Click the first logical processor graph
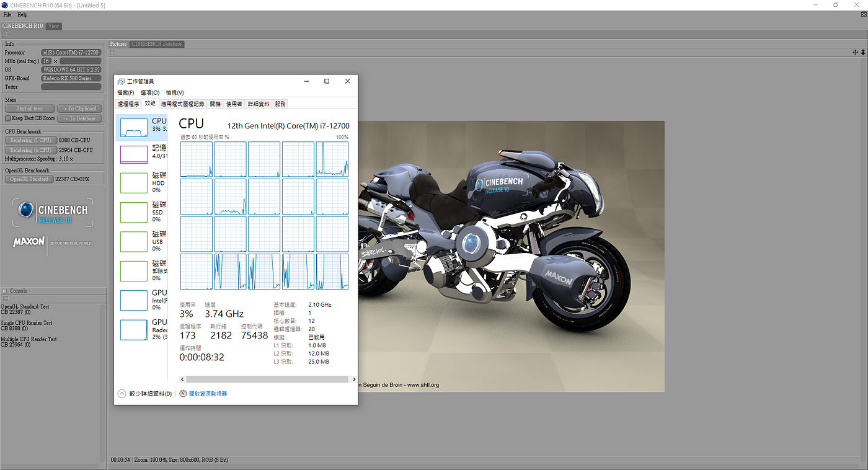The width and height of the screenshot is (868, 470). pos(197,159)
